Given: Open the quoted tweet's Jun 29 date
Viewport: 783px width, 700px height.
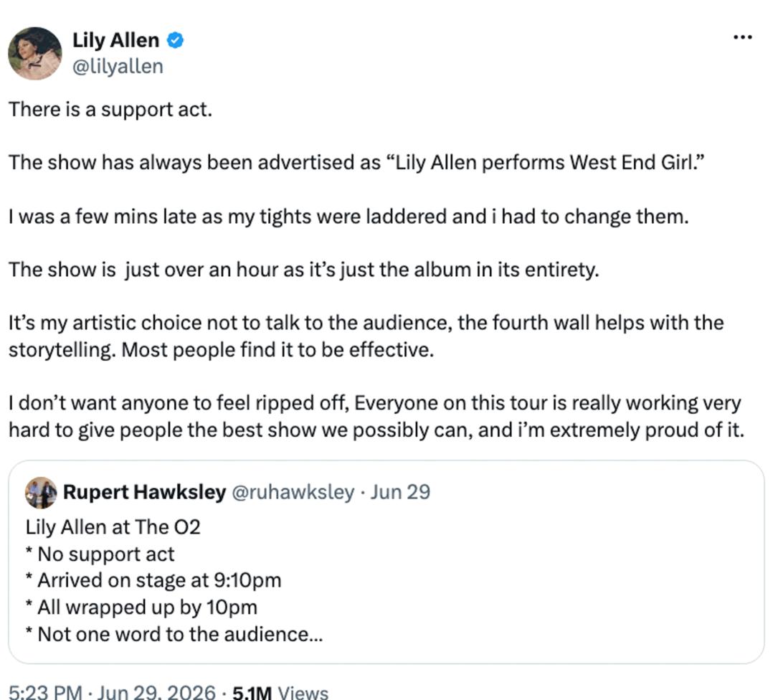Looking at the screenshot, I should click(400, 492).
